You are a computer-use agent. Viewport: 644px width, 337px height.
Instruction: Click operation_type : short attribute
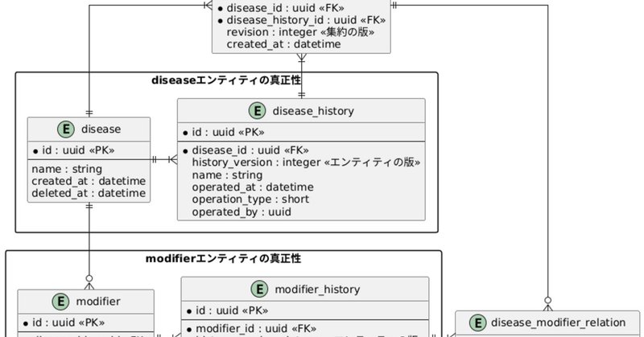click(x=250, y=199)
